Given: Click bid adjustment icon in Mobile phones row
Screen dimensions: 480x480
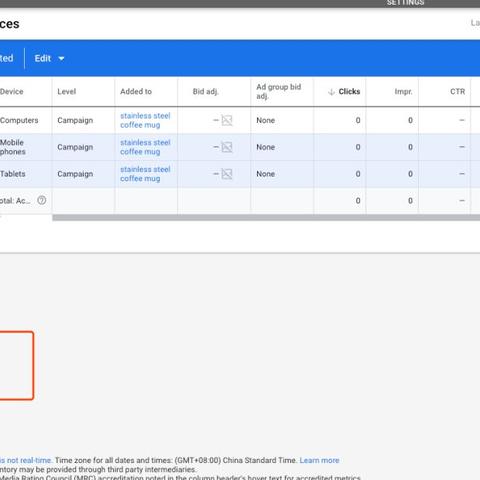Looking at the screenshot, I should pos(227,147).
